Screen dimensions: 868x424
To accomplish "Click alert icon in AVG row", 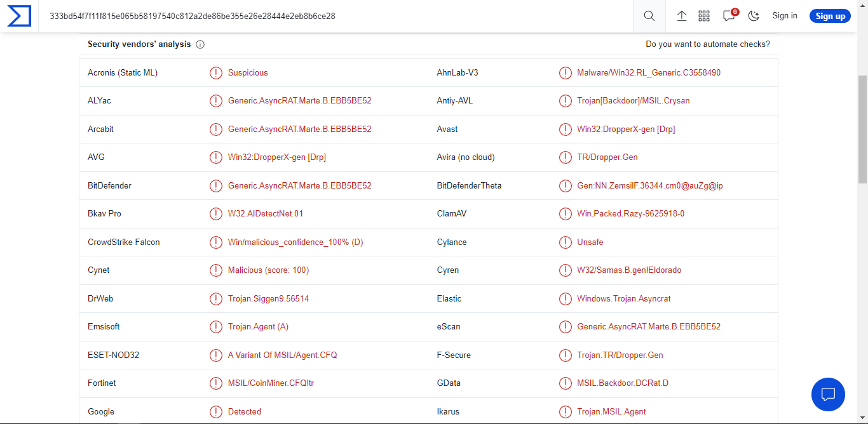I will (216, 157).
